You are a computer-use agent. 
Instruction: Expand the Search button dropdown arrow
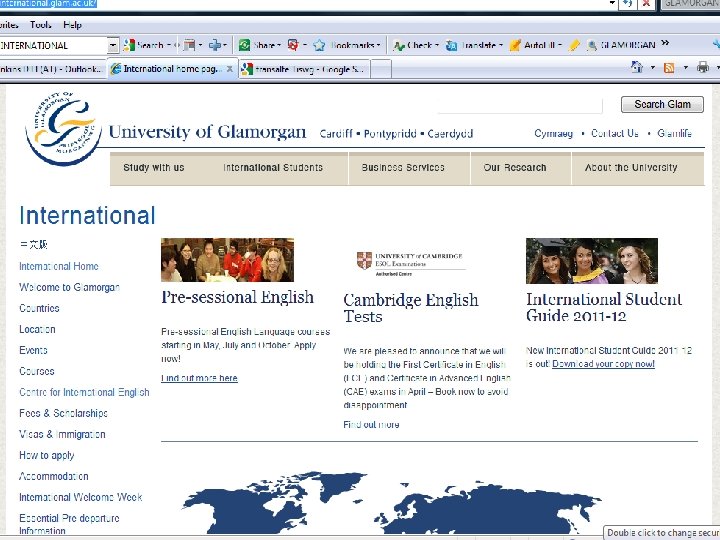[x=169, y=45]
